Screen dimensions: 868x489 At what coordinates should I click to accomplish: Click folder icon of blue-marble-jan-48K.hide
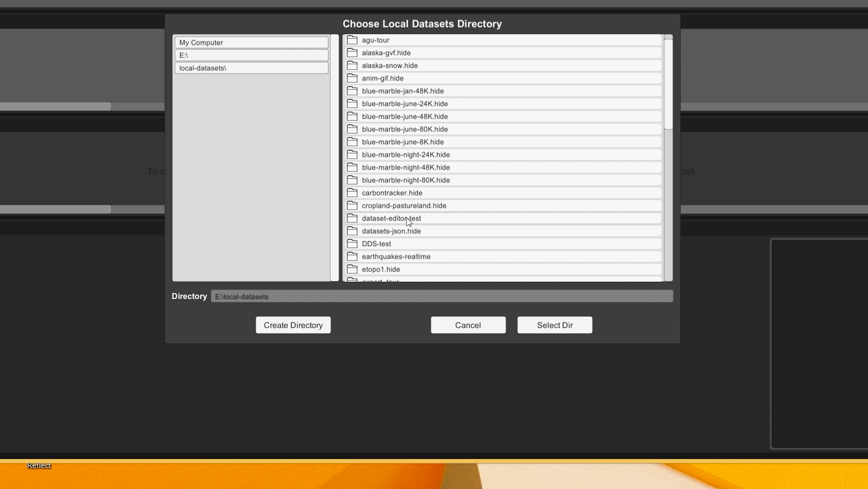(352, 91)
